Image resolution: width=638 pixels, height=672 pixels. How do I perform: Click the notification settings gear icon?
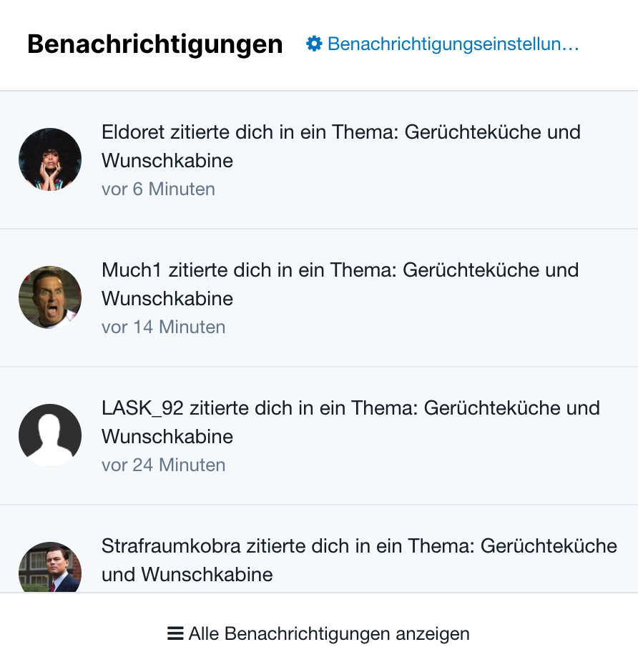(314, 44)
